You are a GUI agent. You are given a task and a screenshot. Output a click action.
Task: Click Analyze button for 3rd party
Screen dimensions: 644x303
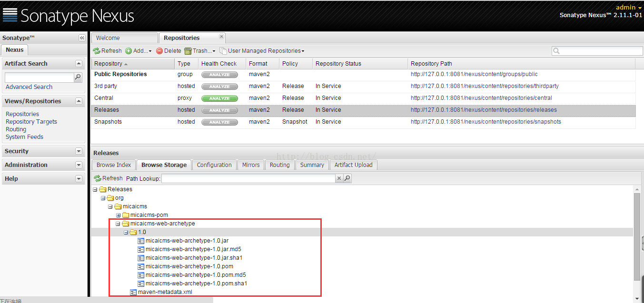click(x=219, y=87)
